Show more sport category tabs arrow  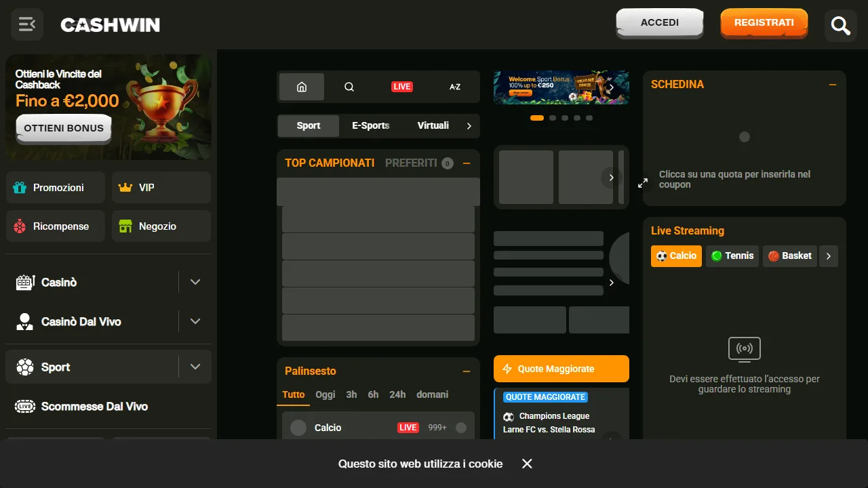point(469,126)
